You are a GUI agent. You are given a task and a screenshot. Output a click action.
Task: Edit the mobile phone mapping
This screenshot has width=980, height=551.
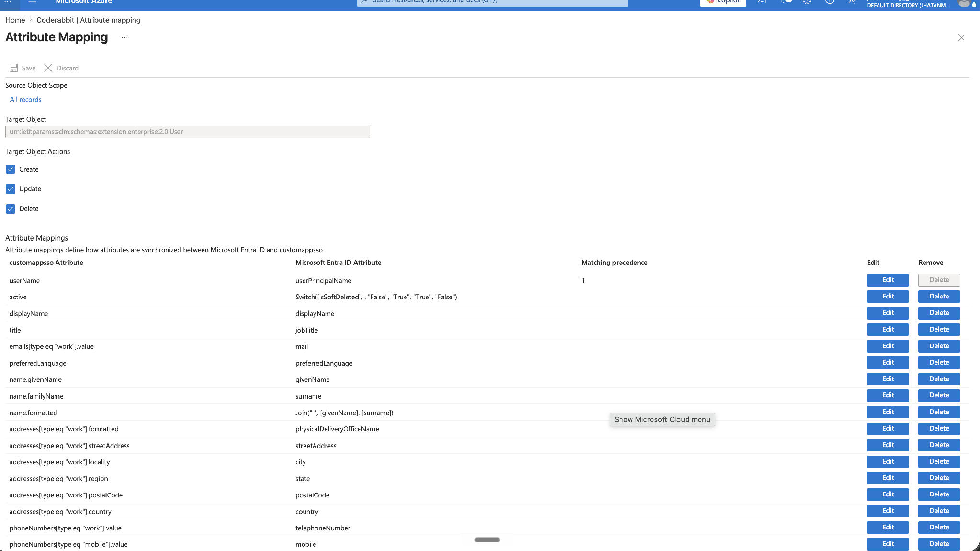(888, 544)
